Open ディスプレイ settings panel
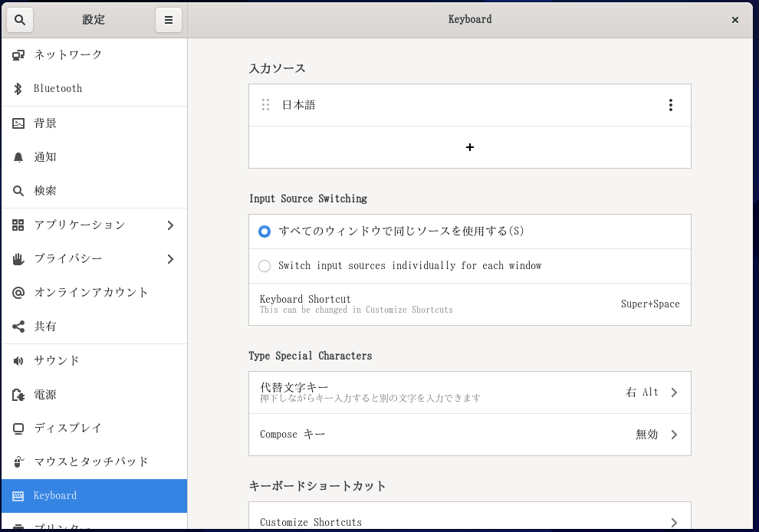The height and width of the screenshot is (532, 759). [94, 429]
